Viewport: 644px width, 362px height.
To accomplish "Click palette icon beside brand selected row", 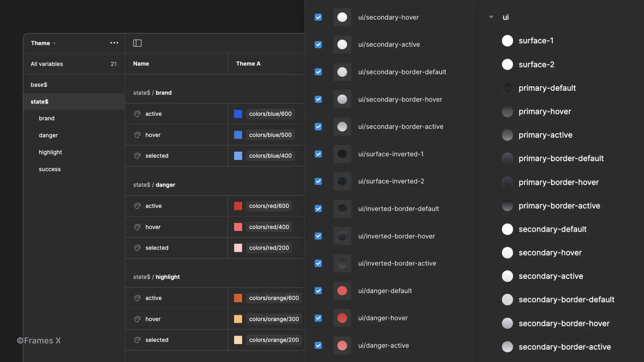I will click(x=137, y=156).
